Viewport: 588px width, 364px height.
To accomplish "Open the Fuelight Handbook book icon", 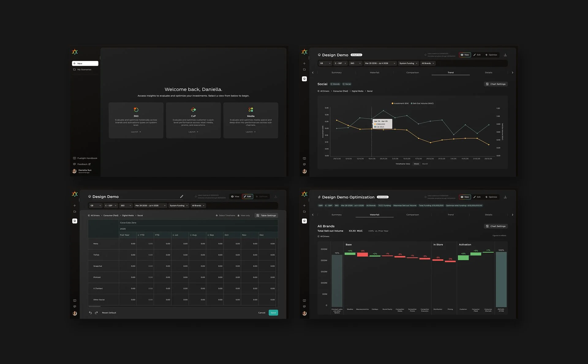I will [x=74, y=158].
